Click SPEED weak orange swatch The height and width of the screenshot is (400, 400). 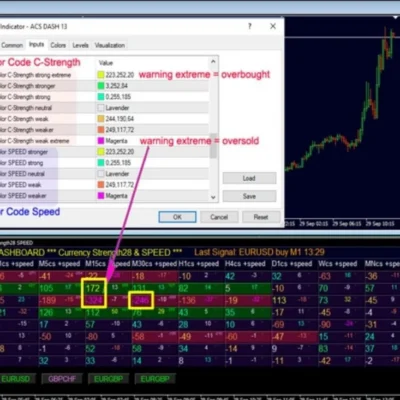(x=101, y=185)
